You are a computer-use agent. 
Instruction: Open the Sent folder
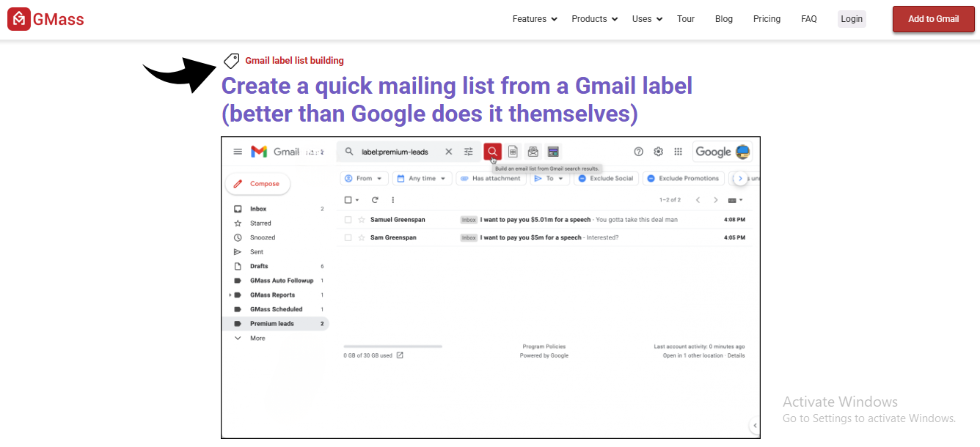pos(257,252)
